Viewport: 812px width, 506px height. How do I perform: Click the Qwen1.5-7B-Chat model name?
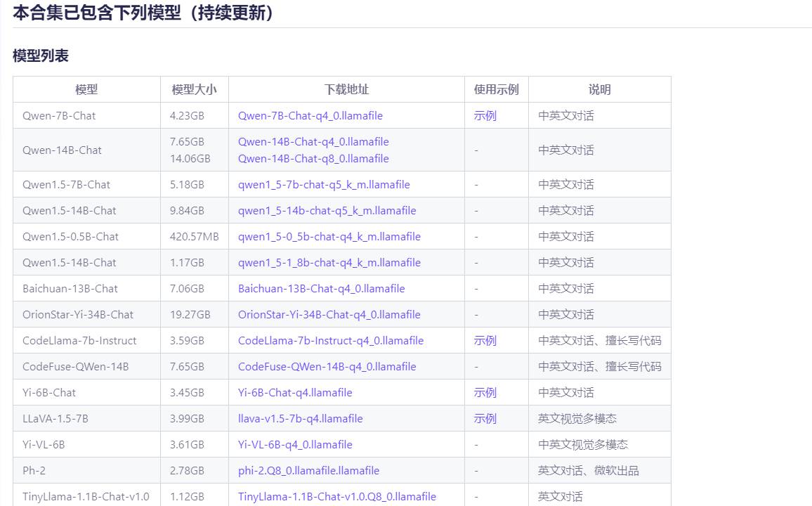66,184
